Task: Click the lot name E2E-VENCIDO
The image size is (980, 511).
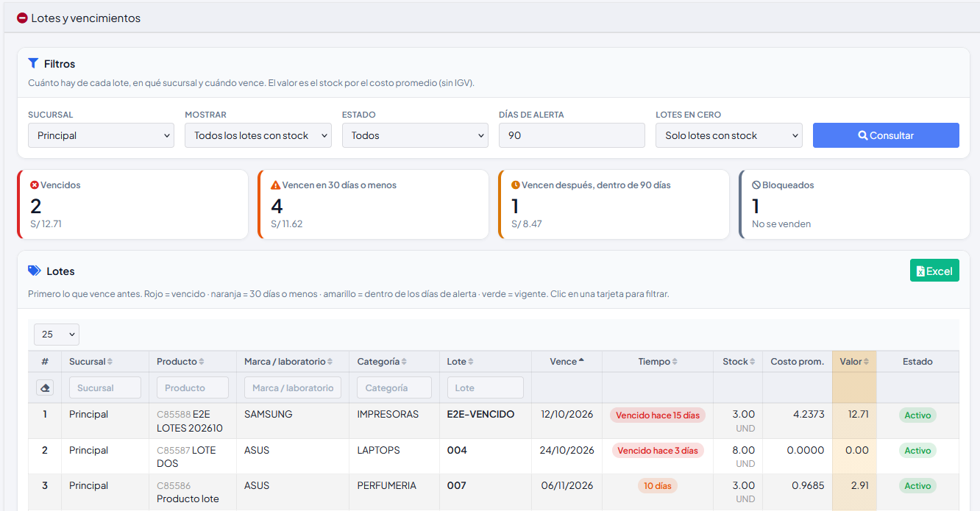Action: pos(480,414)
